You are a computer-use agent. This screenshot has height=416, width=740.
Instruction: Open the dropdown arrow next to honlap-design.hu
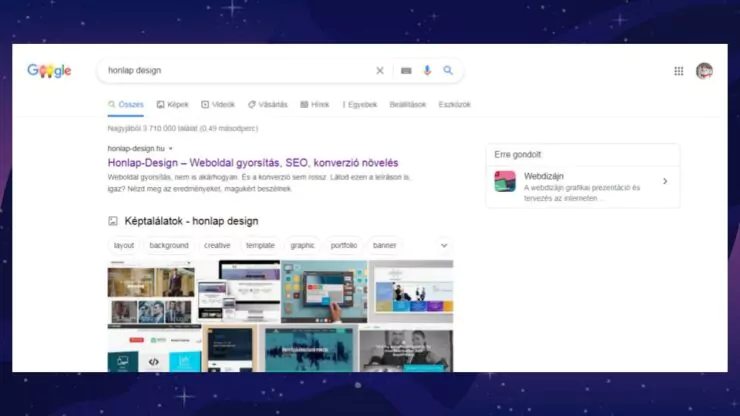(171, 149)
